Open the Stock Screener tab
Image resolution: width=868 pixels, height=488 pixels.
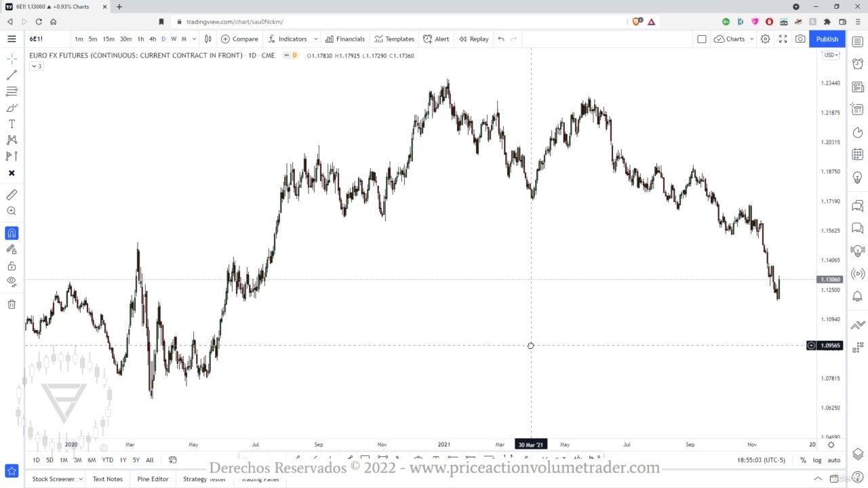point(53,479)
